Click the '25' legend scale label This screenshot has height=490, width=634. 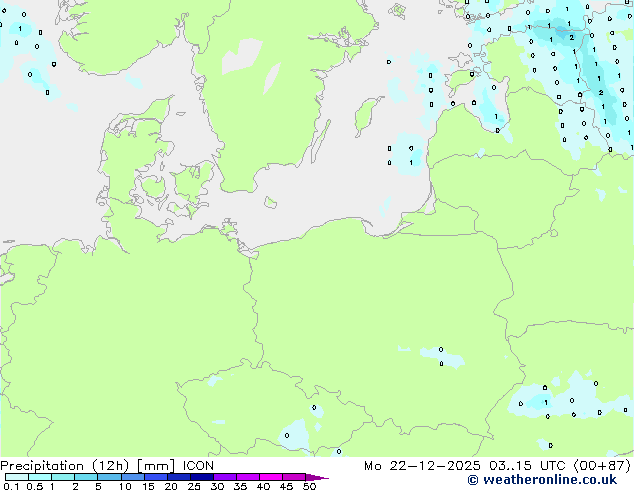[x=194, y=486]
